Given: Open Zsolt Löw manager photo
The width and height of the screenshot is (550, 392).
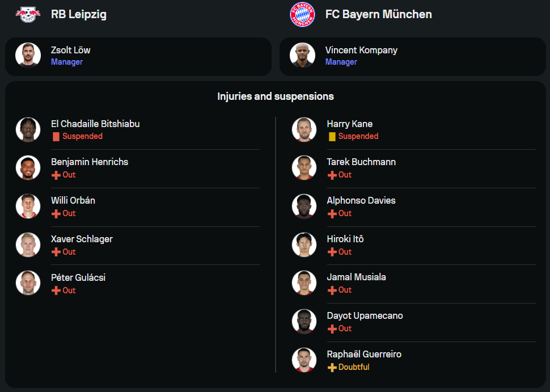Looking at the screenshot, I should coord(28,55).
